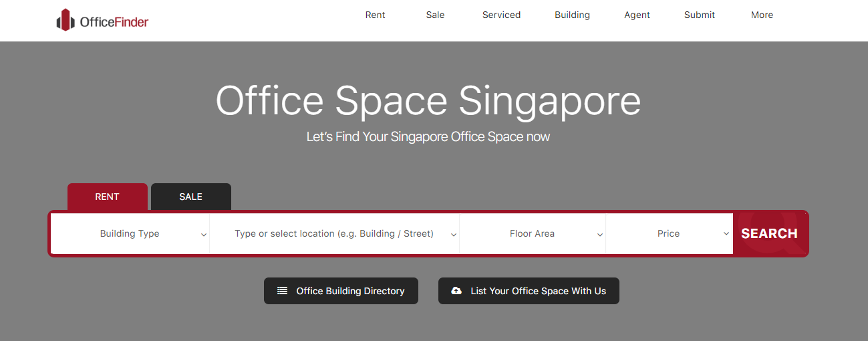Image resolution: width=868 pixels, height=341 pixels.
Task: Click the list icon on Office Building Directory
Action: (x=283, y=291)
